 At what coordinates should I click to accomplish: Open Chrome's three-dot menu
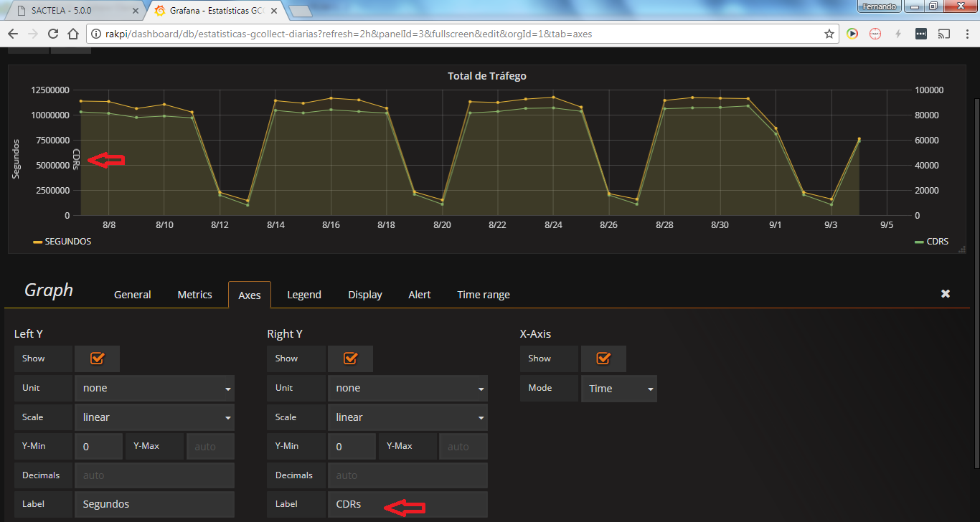[x=966, y=33]
